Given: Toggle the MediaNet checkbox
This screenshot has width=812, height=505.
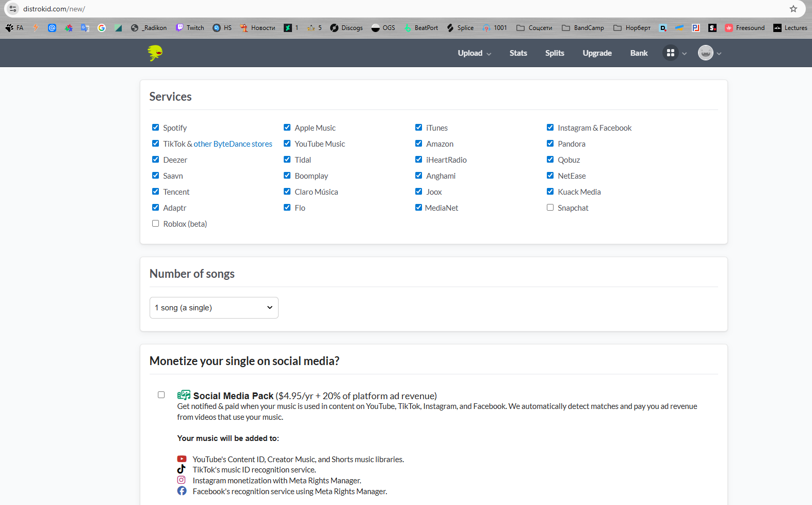Looking at the screenshot, I should point(418,208).
